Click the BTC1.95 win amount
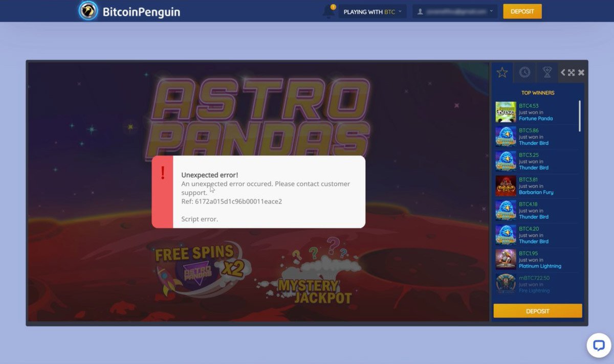The image size is (614, 364). coord(529,254)
